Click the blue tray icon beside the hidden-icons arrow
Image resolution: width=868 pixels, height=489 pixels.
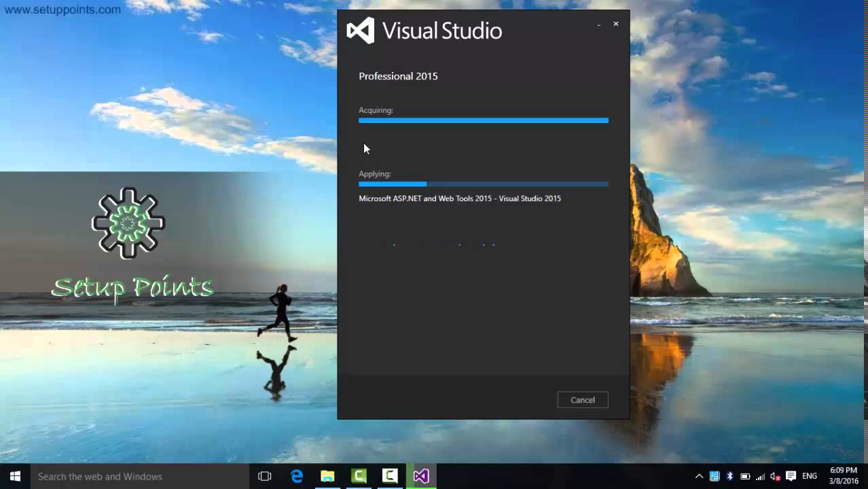(715, 476)
